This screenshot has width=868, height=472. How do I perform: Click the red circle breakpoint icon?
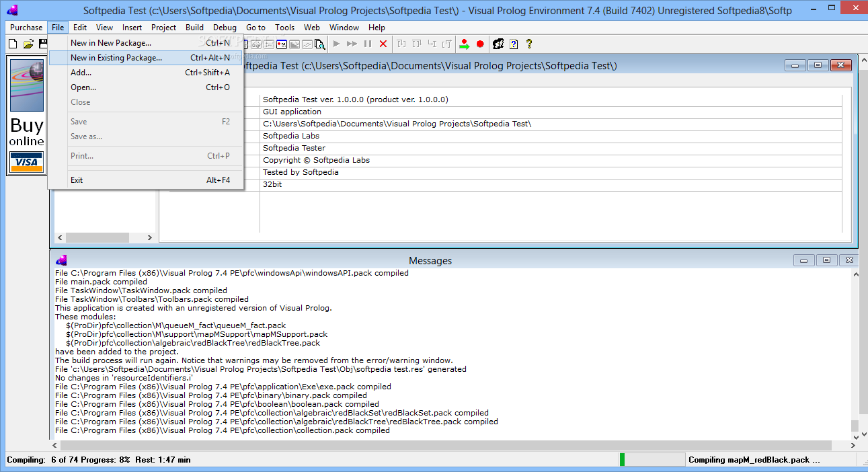pos(480,44)
